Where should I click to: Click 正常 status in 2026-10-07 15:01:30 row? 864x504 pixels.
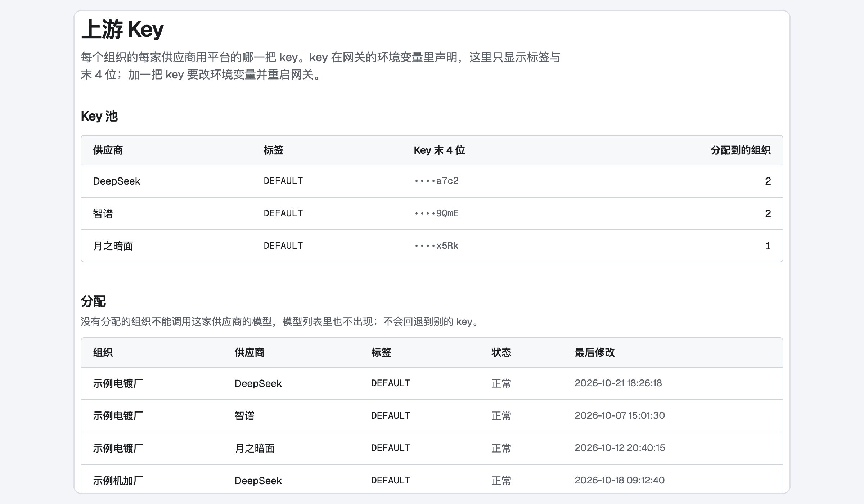click(501, 416)
